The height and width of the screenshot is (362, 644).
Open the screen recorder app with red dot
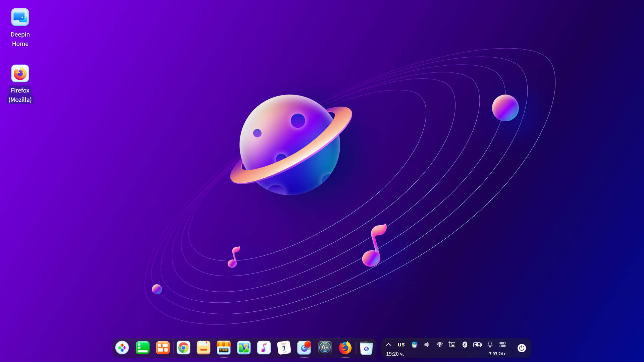(304, 348)
